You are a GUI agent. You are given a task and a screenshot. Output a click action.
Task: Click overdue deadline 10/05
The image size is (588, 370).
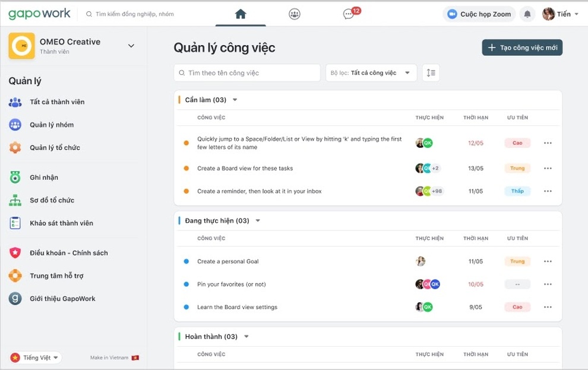point(476,284)
